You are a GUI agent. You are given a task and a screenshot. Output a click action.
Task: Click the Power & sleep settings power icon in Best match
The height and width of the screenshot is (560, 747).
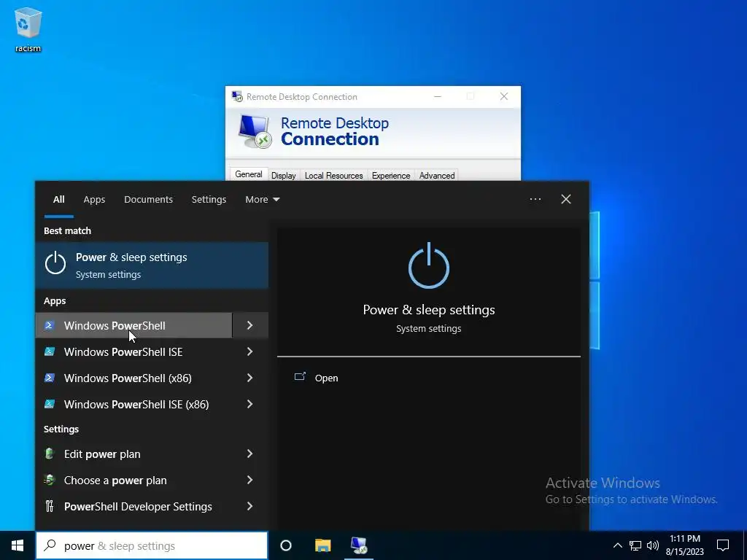55,262
